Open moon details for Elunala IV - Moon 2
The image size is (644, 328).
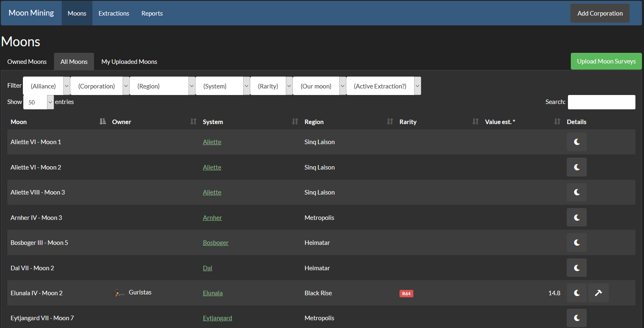pos(577,293)
